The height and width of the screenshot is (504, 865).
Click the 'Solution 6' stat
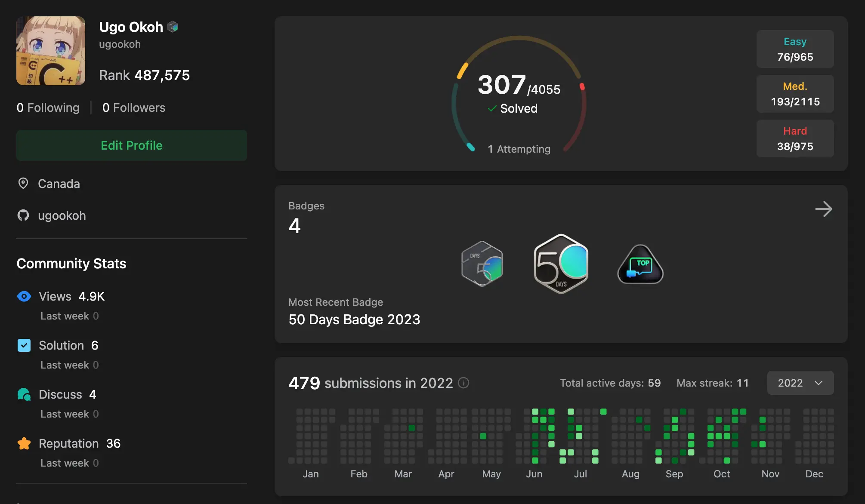pyautogui.click(x=68, y=345)
